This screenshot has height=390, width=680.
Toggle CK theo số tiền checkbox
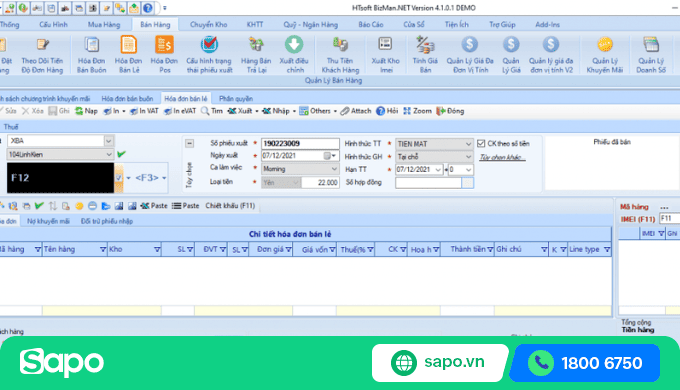coord(481,144)
